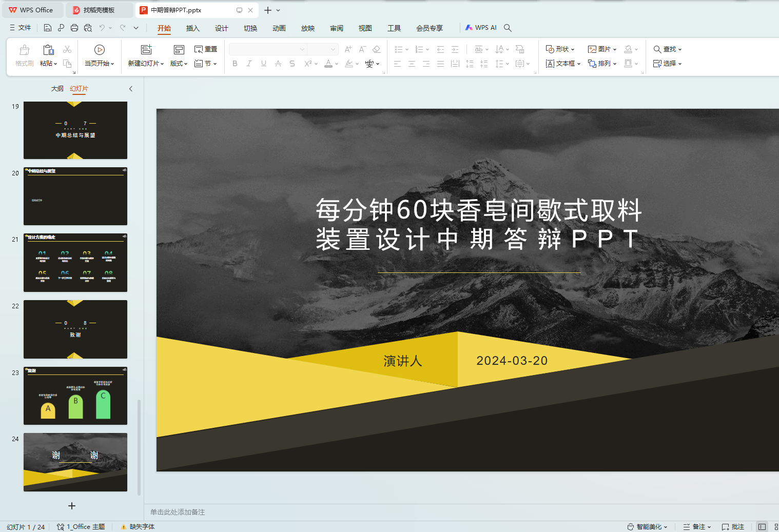Click the Comments (批注) button in the status bar
Image resolution: width=779 pixels, height=532 pixels.
pyautogui.click(x=733, y=527)
